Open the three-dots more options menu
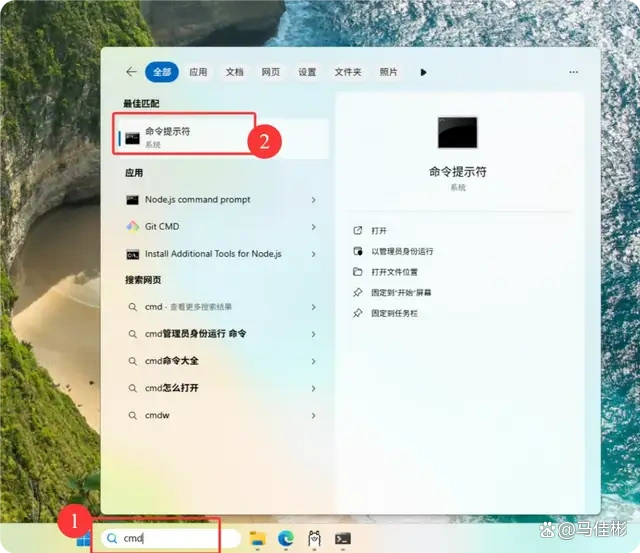640x553 pixels. (573, 72)
